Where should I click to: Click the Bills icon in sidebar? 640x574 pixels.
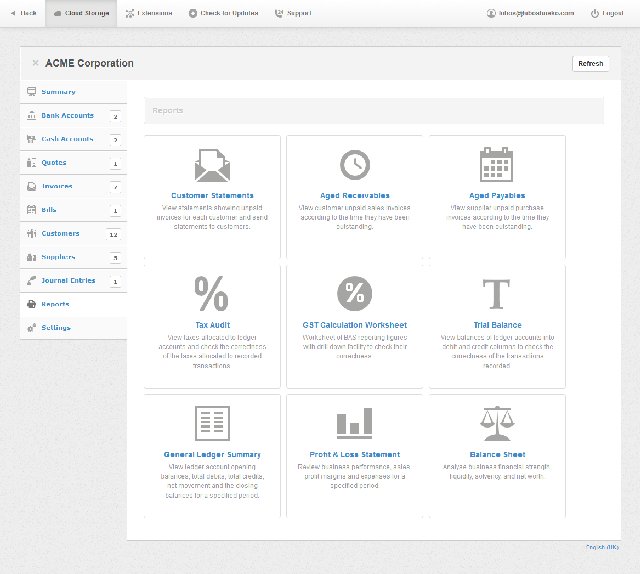(x=31, y=209)
